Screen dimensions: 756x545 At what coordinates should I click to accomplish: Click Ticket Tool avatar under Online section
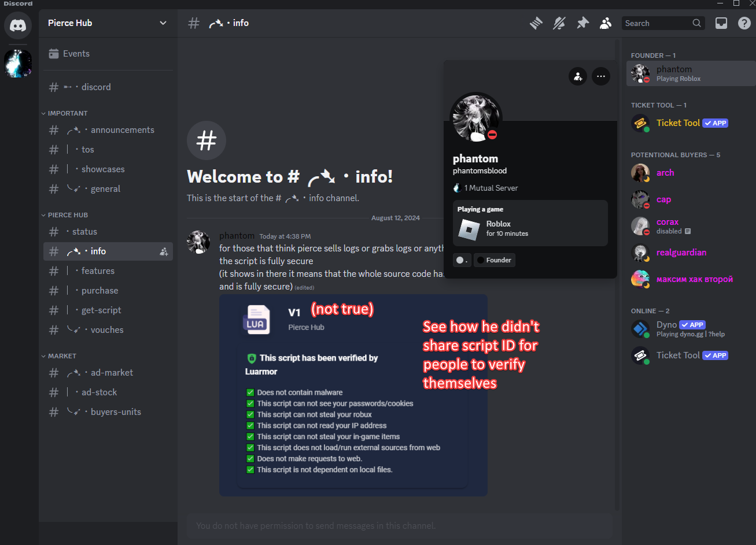(640, 355)
